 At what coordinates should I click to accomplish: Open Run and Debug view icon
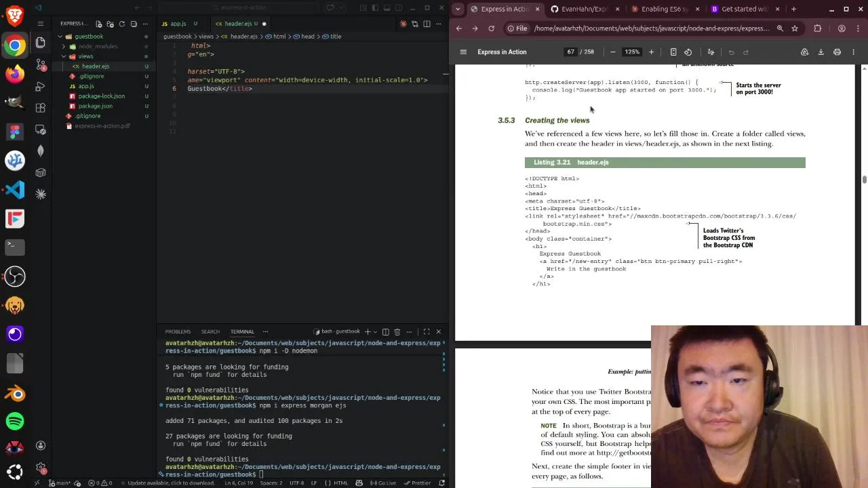click(41, 86)
